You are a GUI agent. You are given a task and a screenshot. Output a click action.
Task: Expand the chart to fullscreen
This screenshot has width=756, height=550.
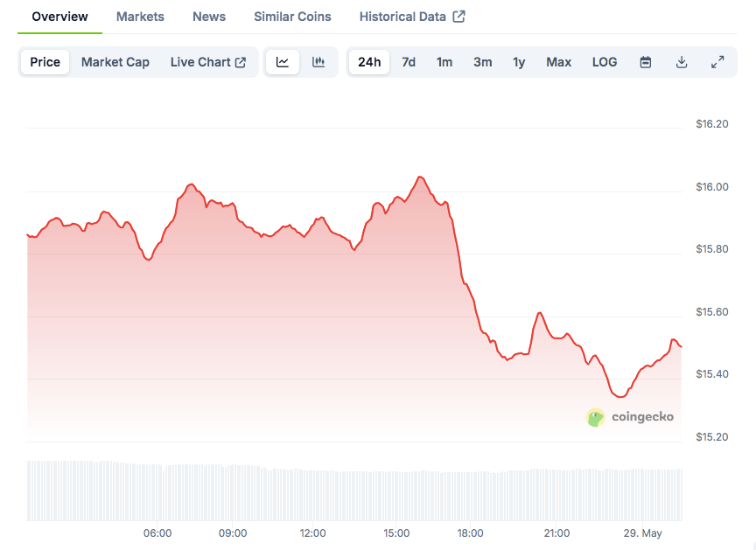coord(717,62)
